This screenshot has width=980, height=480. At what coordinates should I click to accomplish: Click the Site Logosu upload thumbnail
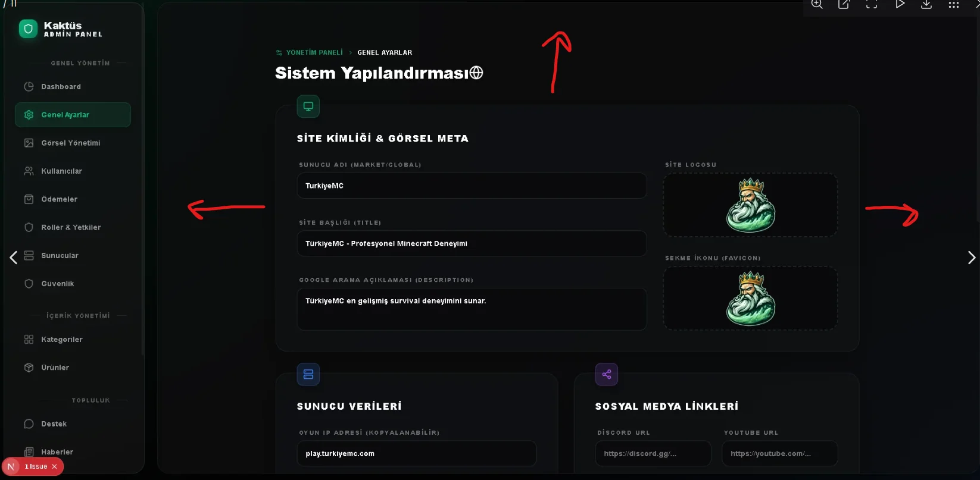[x=750, y=205]
